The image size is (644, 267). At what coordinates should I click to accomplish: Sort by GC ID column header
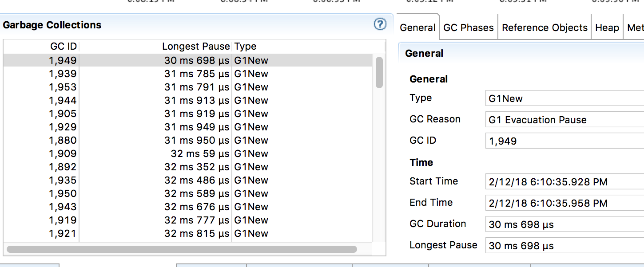pos(64,47)
